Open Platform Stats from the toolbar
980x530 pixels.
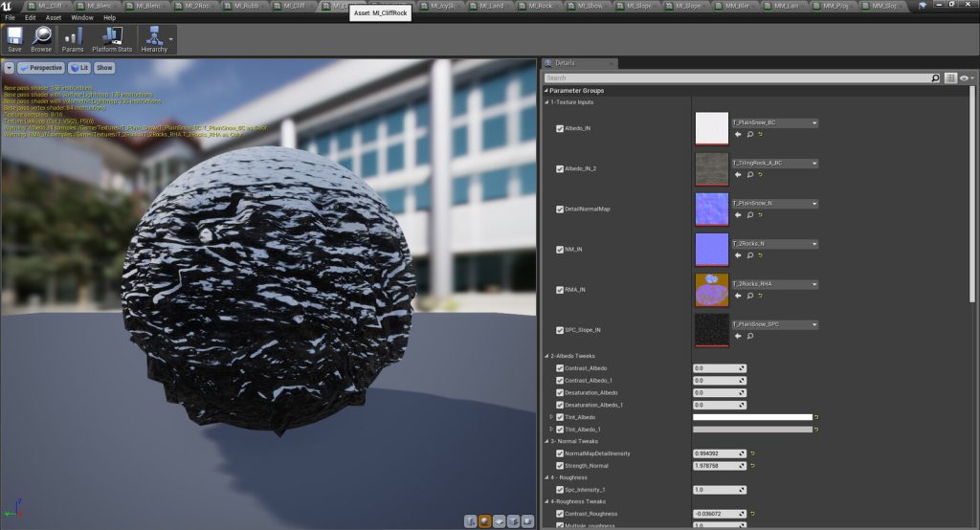click(112, 38)
